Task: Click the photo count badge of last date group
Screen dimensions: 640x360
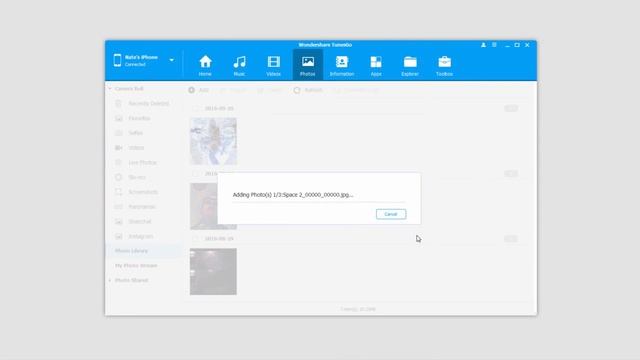Action: pos(511,239)
